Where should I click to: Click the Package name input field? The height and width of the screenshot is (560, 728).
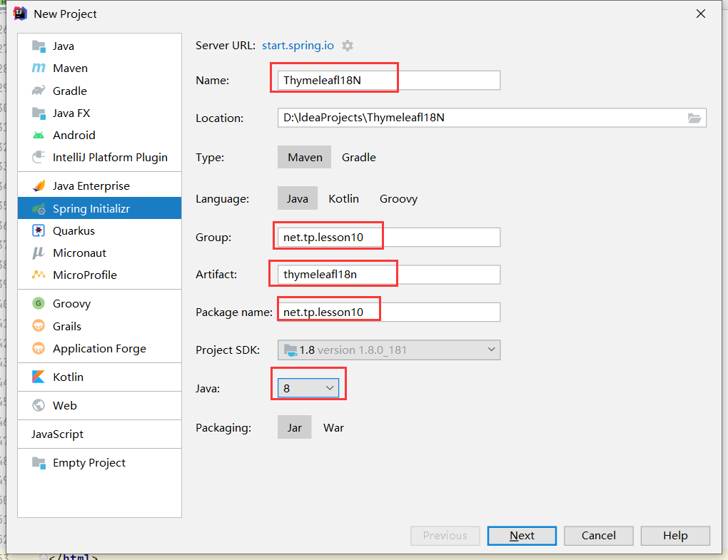(x=388, y=312)
